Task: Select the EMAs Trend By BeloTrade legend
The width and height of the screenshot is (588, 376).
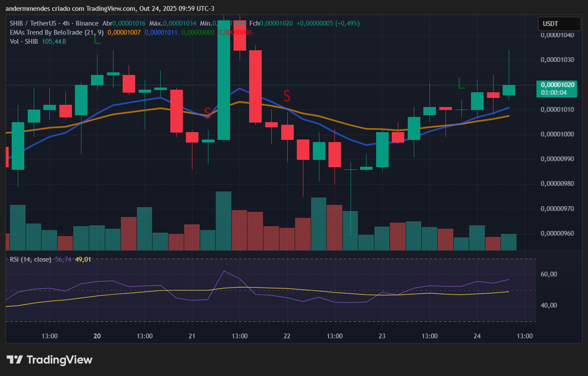Action: [56, 32]
